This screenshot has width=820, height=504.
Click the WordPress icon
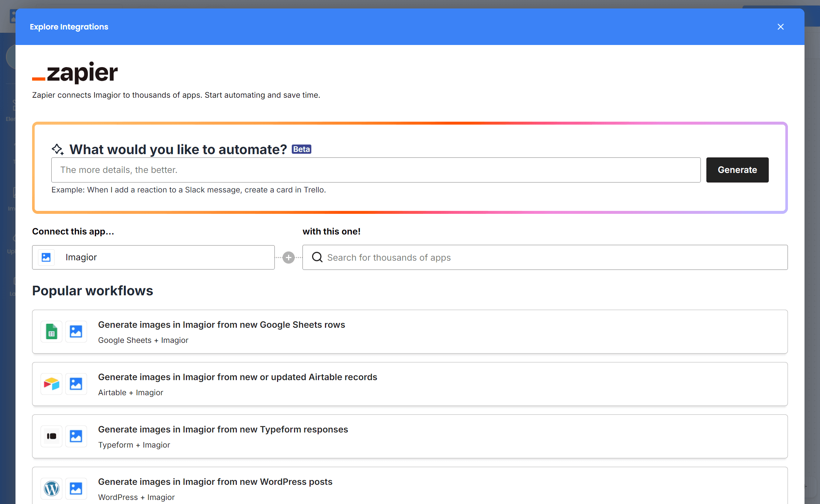coord(51,489)
